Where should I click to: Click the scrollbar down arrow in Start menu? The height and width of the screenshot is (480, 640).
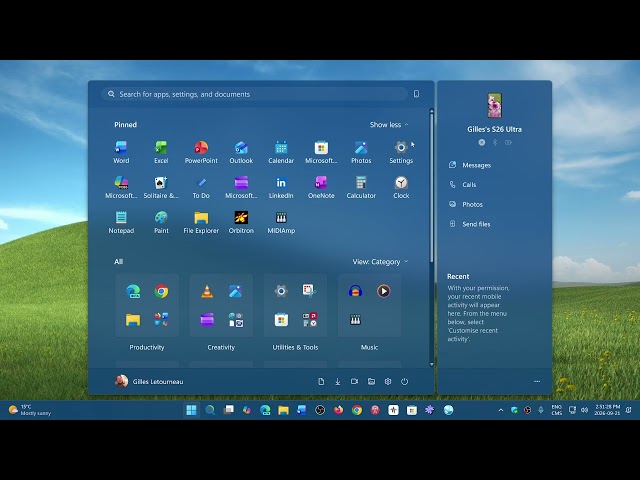[431, 364]
